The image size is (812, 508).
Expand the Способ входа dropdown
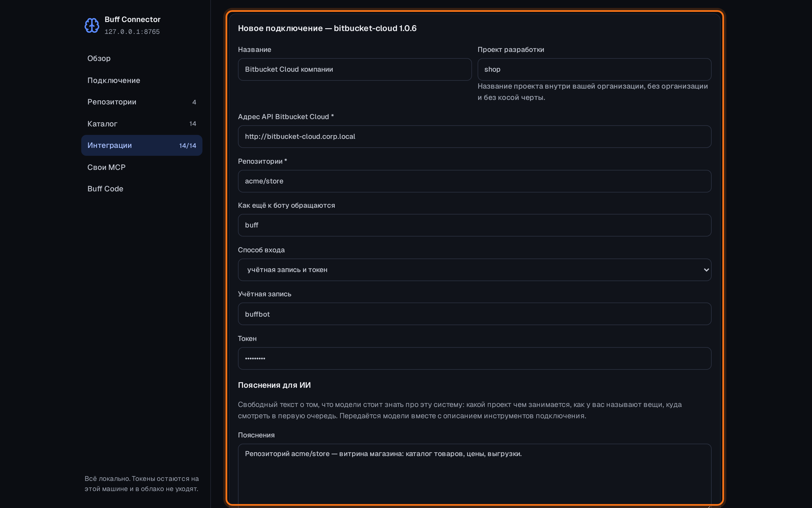[475, 270]
